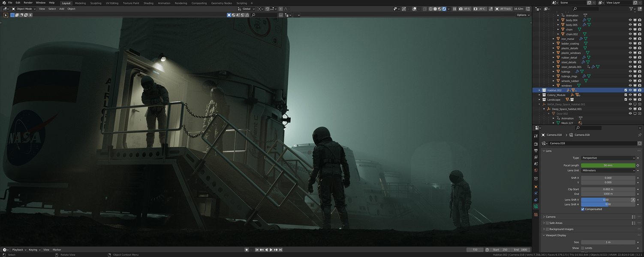Open the Render menu
The image size is (644, 257).
pyautogui.click(x=28, y=3)
